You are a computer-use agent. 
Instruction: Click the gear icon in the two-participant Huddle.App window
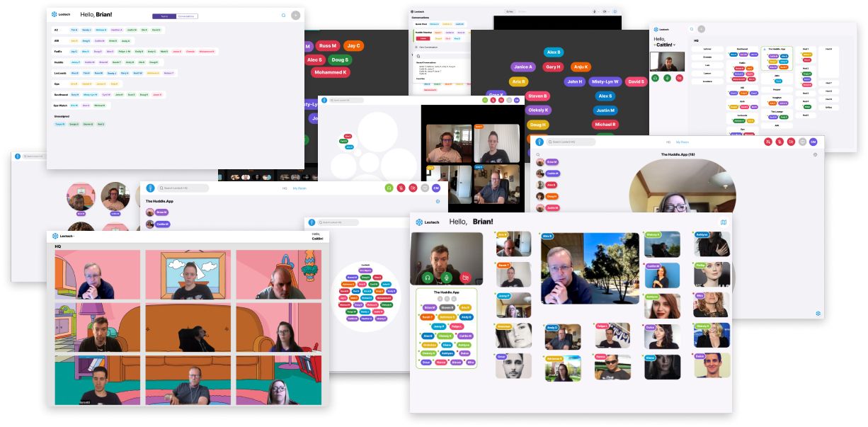438,201
